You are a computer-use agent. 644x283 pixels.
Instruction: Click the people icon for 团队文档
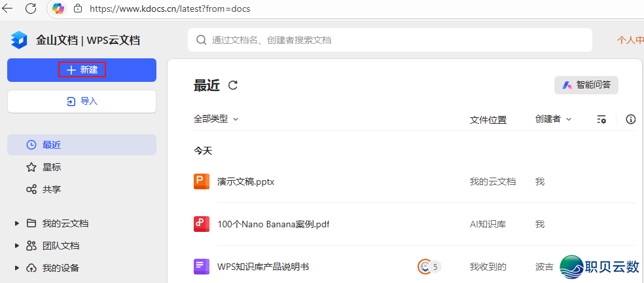31,246
